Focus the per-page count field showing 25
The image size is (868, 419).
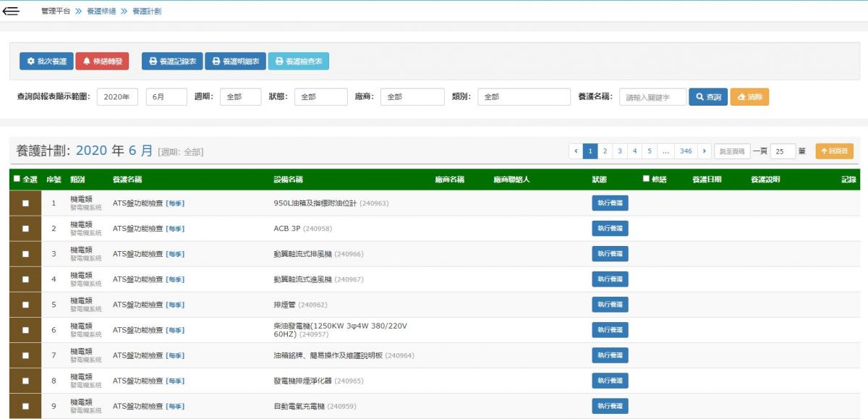pyautogui.click(x=783, y=151)
